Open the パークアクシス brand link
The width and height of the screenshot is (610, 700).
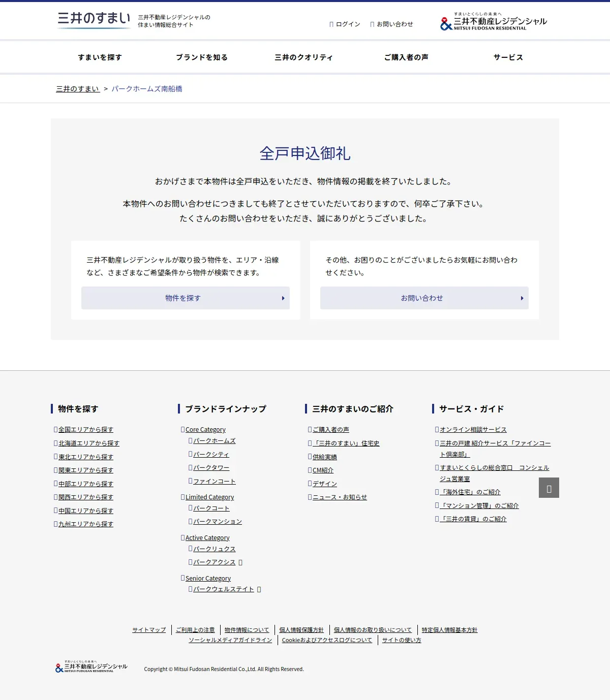pos(214,562)
